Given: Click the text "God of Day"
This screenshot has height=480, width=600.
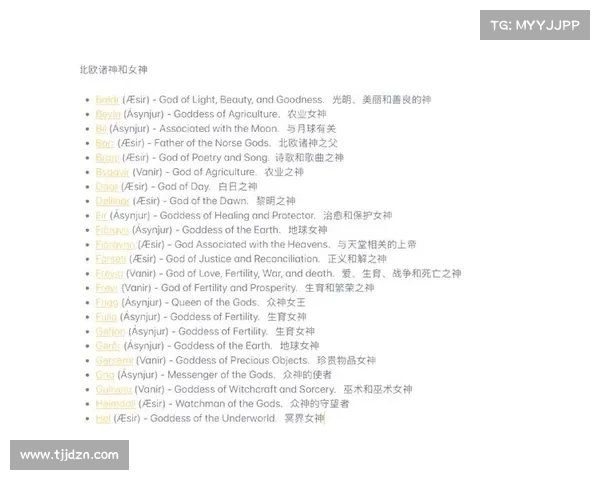Looking at the screenshot, I should click(184, 187).
